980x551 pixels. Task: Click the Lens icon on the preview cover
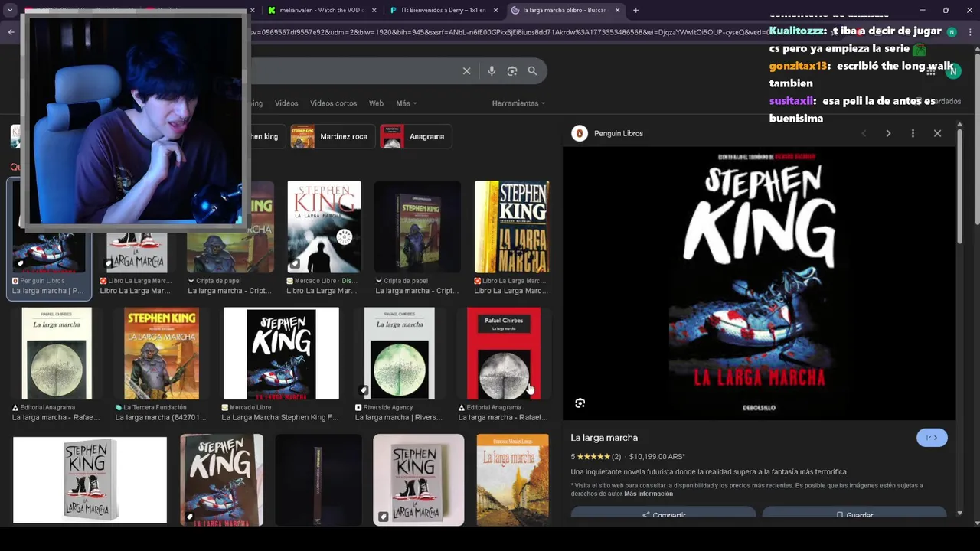(580, 403)
